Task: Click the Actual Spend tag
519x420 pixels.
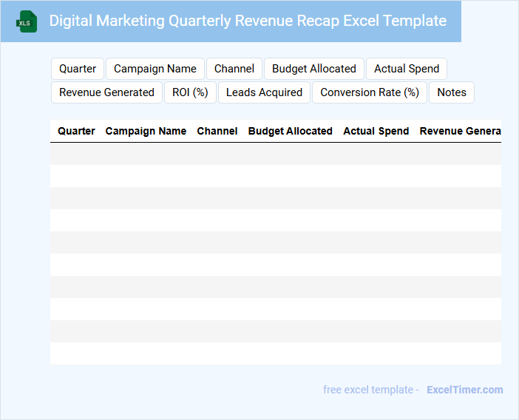Action: coord(407,69)
